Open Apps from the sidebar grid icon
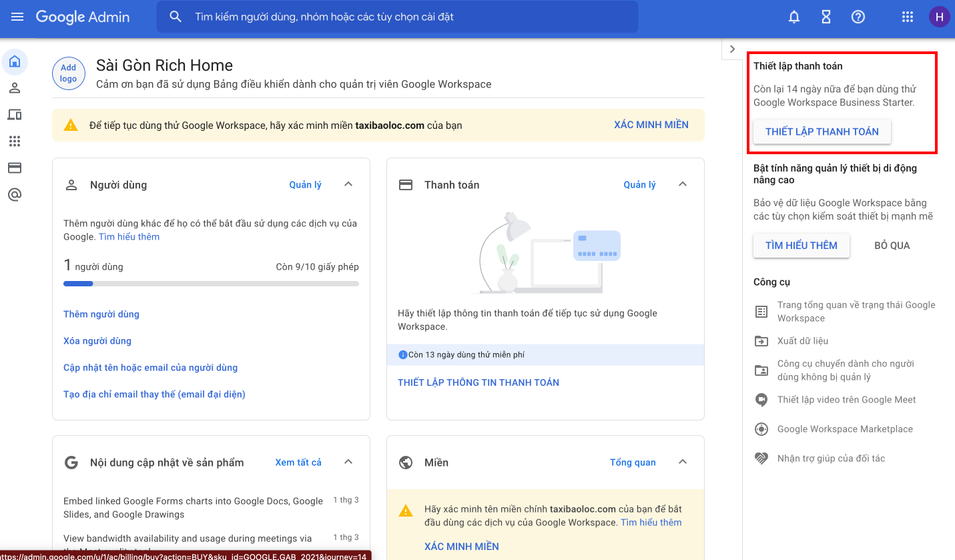Screen dimensions: 955x560 (x=15, y=142)
